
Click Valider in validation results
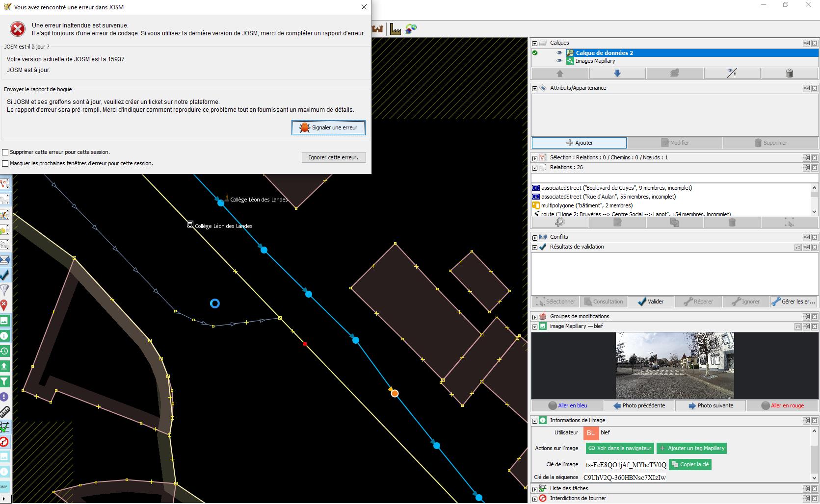coord(650,302)
